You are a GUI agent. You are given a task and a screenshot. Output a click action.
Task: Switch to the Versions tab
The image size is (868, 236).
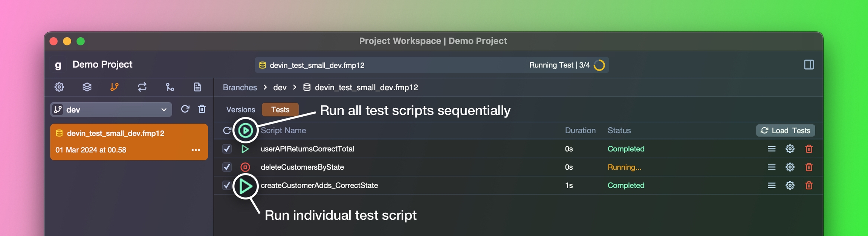[240, 110]
